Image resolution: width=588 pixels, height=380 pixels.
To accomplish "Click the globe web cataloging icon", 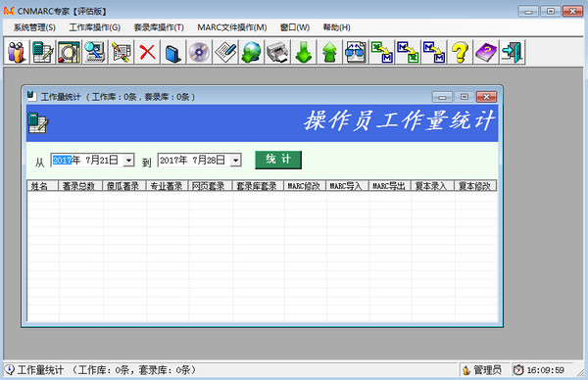I will point(251,52).
